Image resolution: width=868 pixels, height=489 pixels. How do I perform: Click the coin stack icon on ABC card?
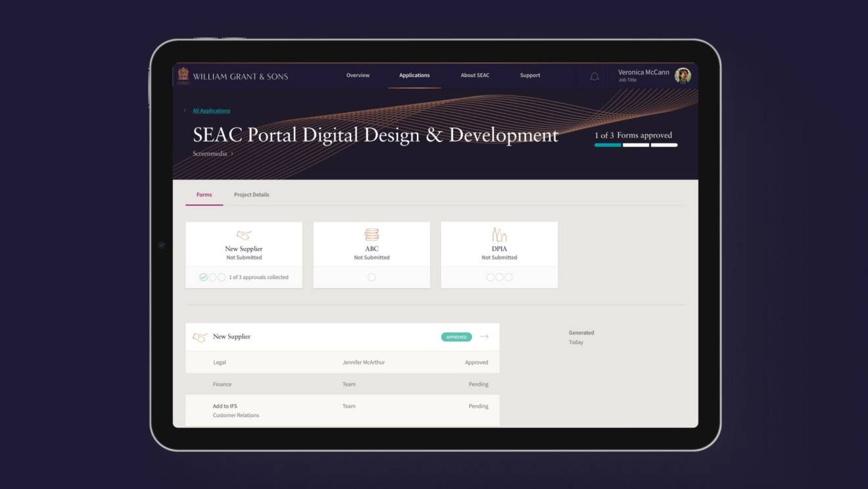click(372, 235)
